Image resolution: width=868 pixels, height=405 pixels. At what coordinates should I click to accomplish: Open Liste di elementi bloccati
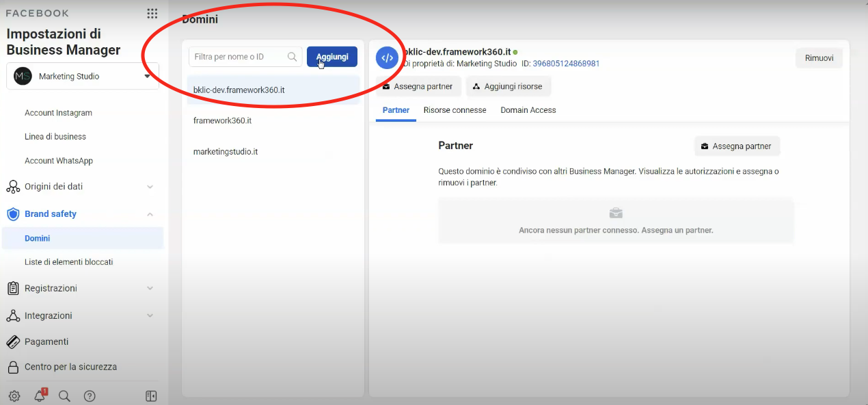[69, 262]
